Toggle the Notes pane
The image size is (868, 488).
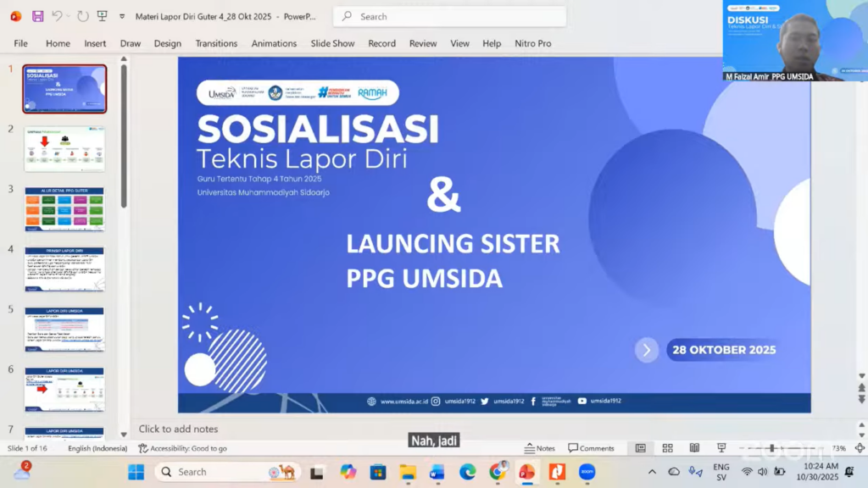[x=542, y=447]
